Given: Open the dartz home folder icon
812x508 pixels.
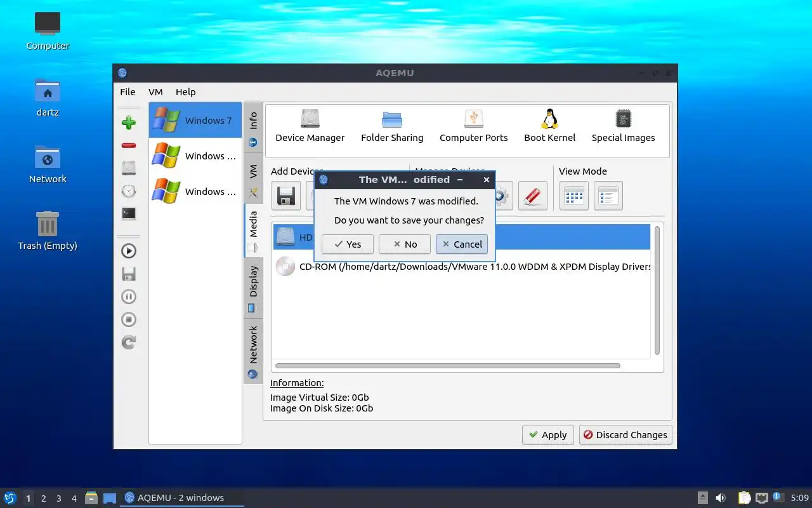Looking at the screenshot, I should (48, 98).
